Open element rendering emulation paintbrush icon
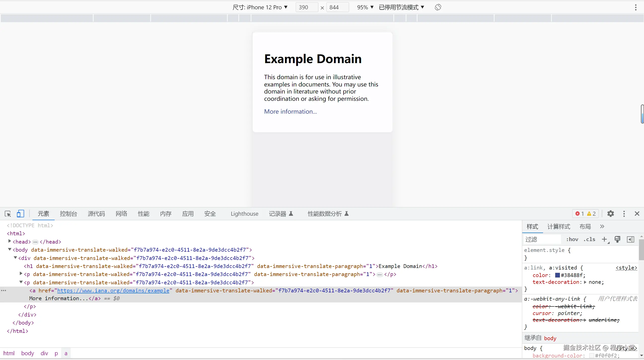 point(617,239)
